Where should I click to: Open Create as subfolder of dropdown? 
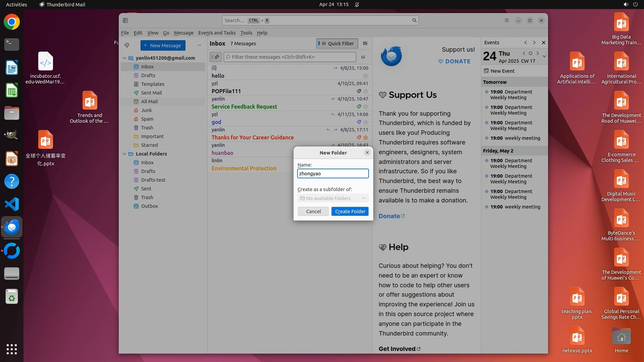(x=333, y=198)
